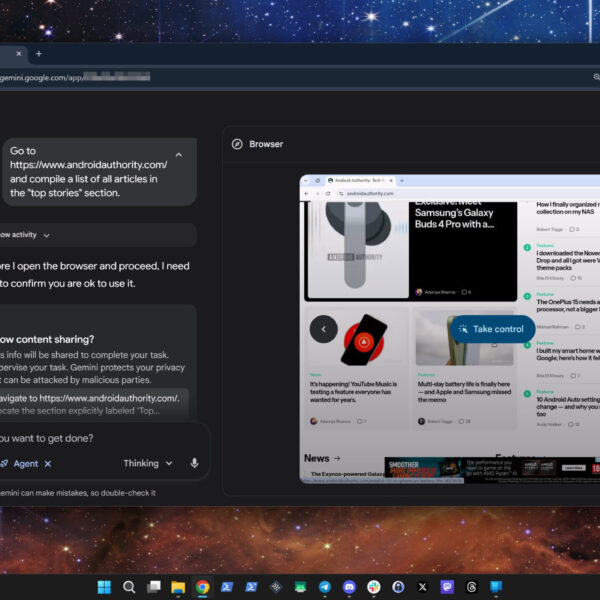Click the battery life article thumbnail

(464, 338)
